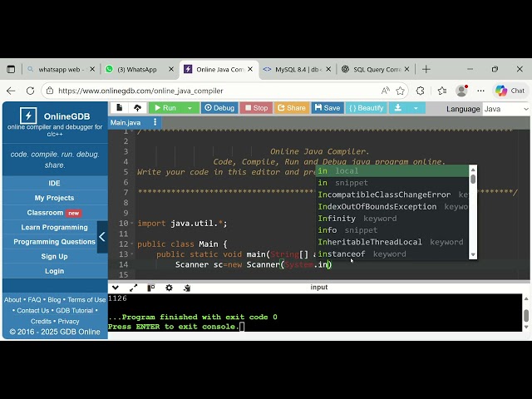The width and height of the screenshot is (532, 399).
Task: Click the console settings gear icon
Action: click(169, 288)
